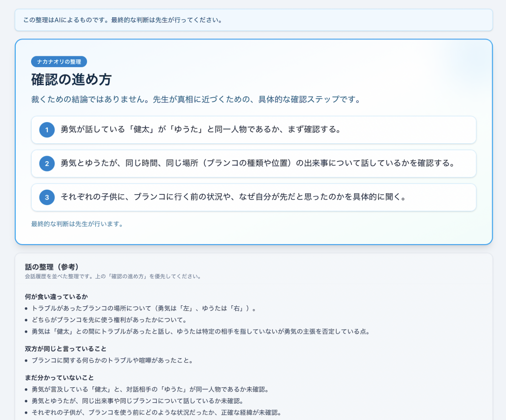This screenshot has width=506, height=420.
Task: Click bullet ending 正確な経緯が未確認
Action: [157, 413]
